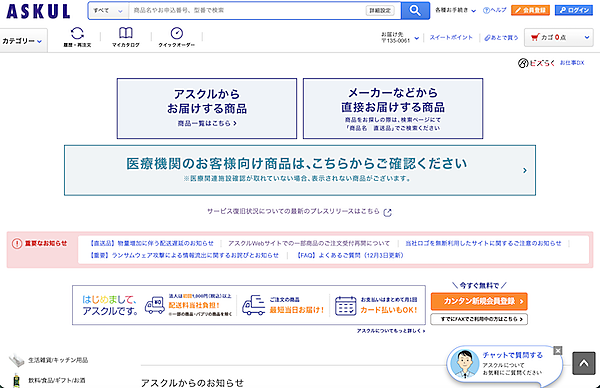Open the お仕事DX link
600x388 pixels.
[572, 63]
